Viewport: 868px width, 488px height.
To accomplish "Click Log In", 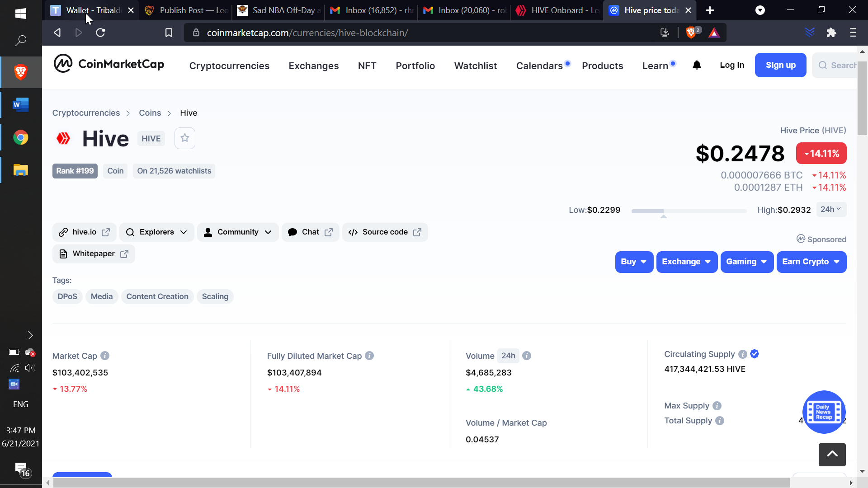I will point(732,65).
